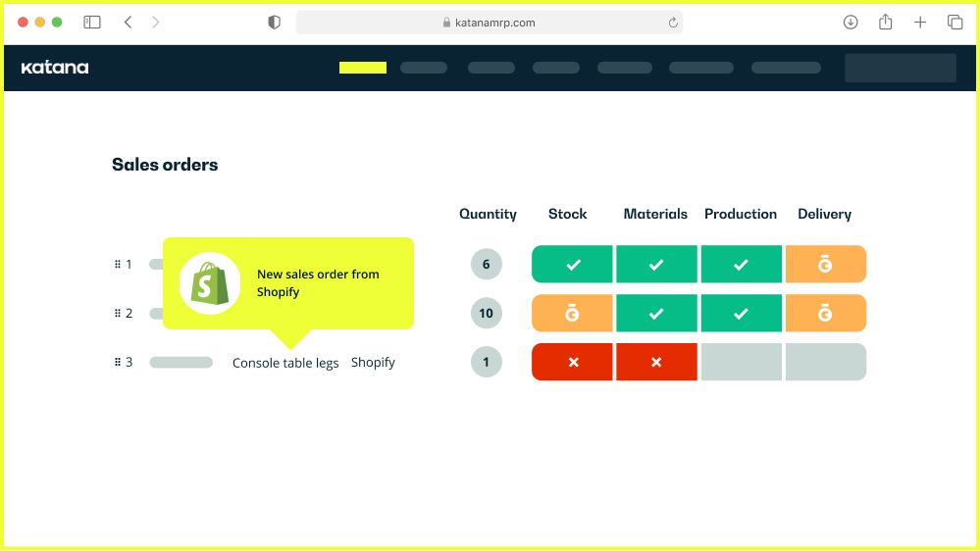Go back in Safari history
This screenshot has width=980, height=551.
[x=129, y=23]
